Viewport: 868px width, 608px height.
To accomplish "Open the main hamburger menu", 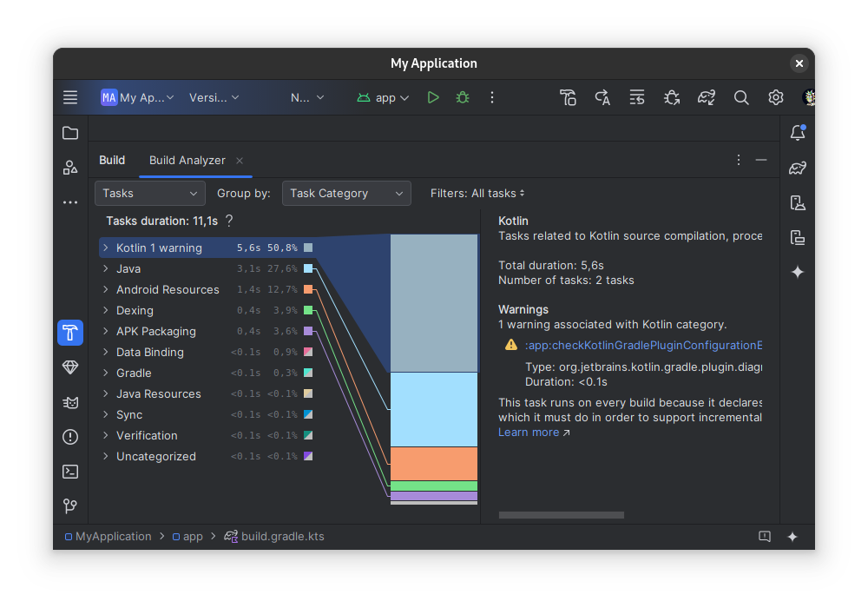I will [x=70, y=97].
